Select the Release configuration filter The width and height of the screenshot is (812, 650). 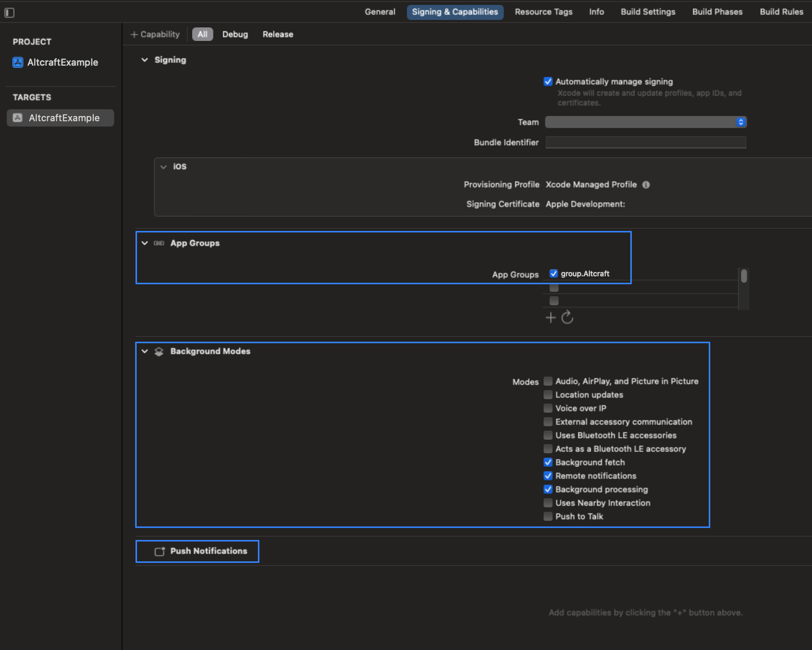[278, 34]
